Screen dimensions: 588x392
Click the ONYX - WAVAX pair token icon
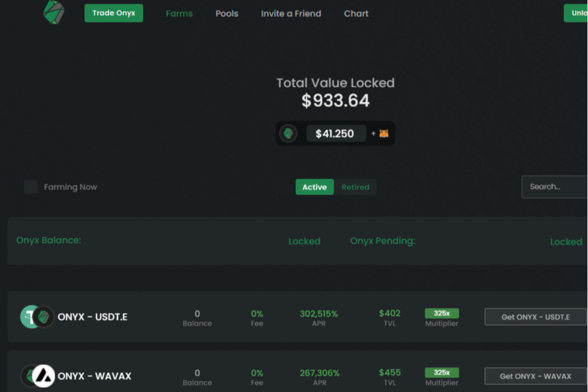click(x=38, y=376)
